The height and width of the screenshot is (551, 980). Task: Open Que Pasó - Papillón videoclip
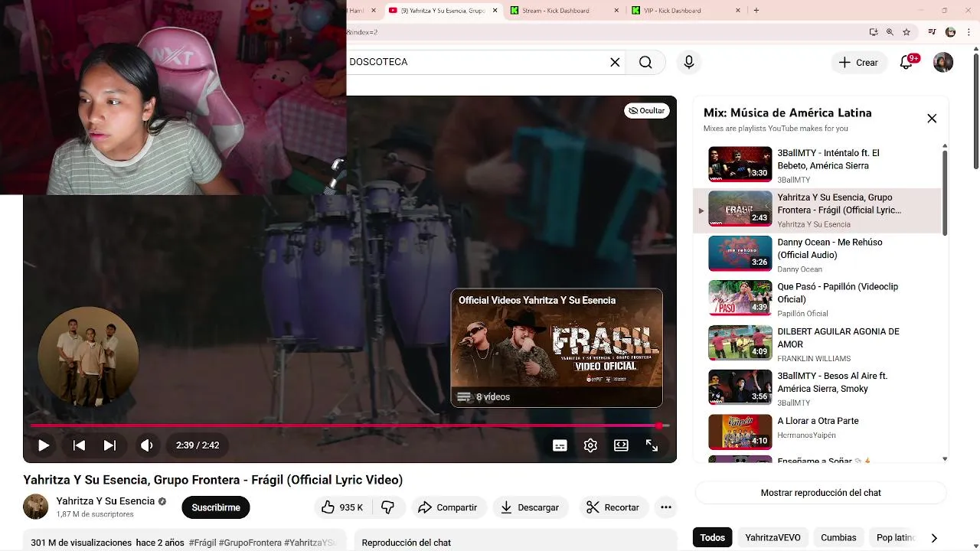tap(818, 299)
